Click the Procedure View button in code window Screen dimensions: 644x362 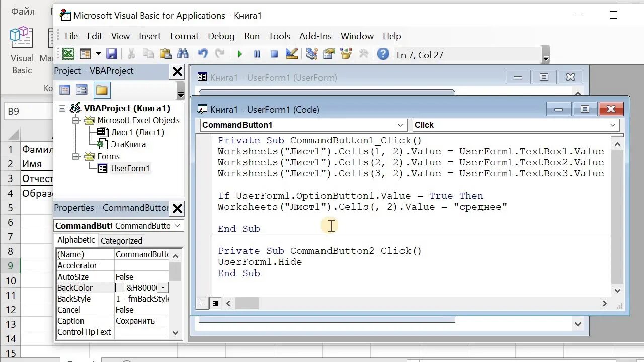203,303
